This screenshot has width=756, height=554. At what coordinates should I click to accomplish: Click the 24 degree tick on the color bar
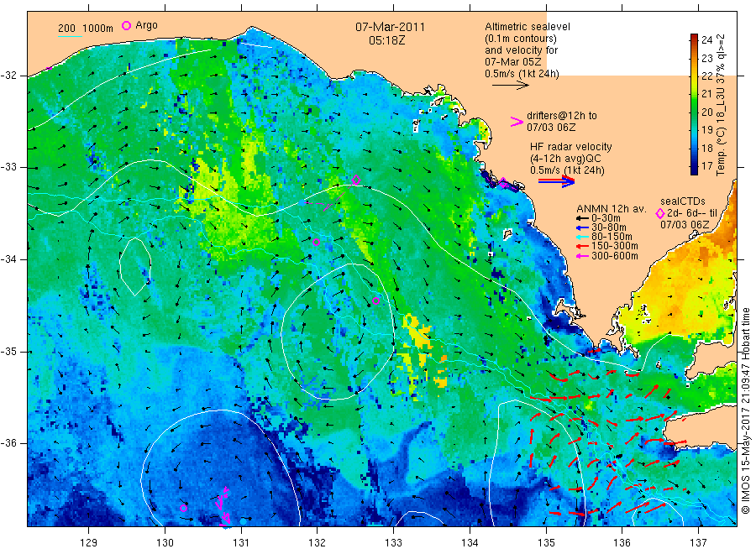pos(706,40)
